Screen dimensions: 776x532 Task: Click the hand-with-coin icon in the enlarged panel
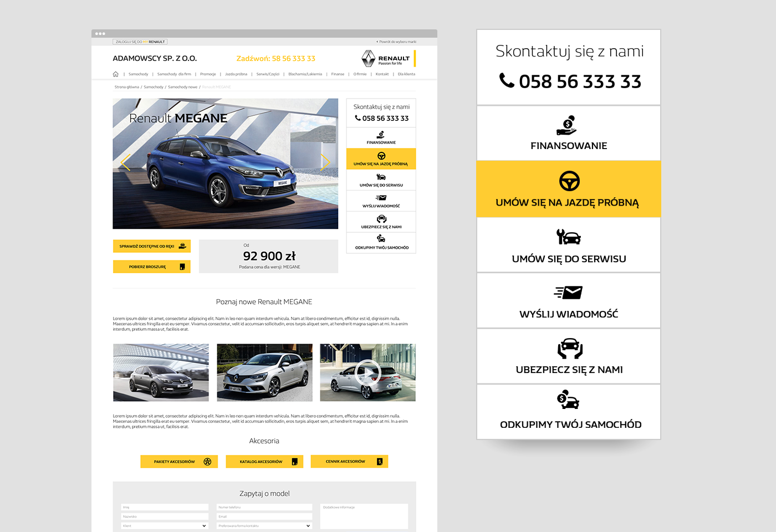(x=567, y=125)
